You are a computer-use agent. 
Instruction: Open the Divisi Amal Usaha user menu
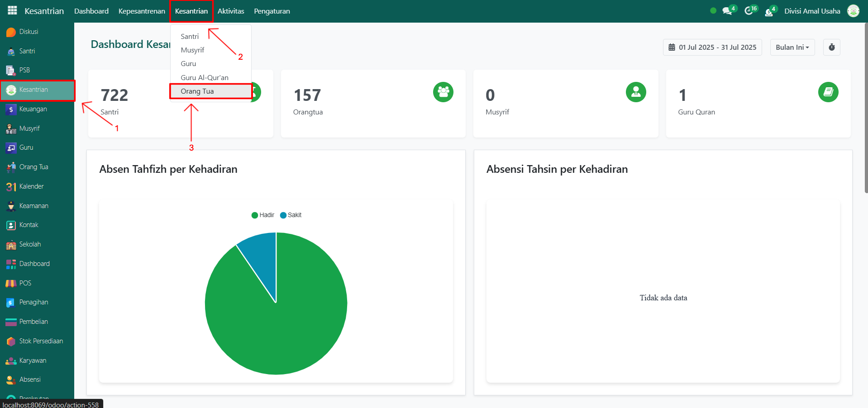pos(812,11)
